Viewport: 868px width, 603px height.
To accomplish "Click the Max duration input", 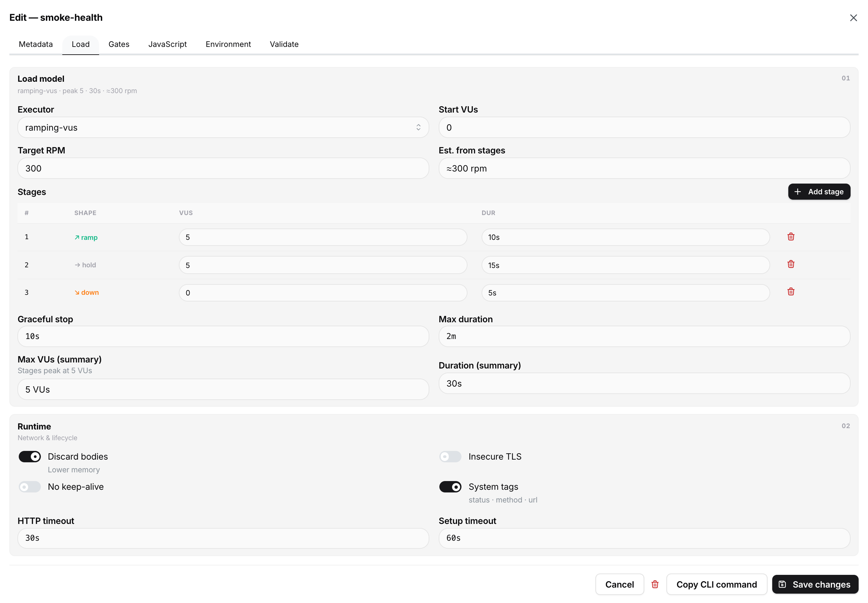I will click(644, 336).
